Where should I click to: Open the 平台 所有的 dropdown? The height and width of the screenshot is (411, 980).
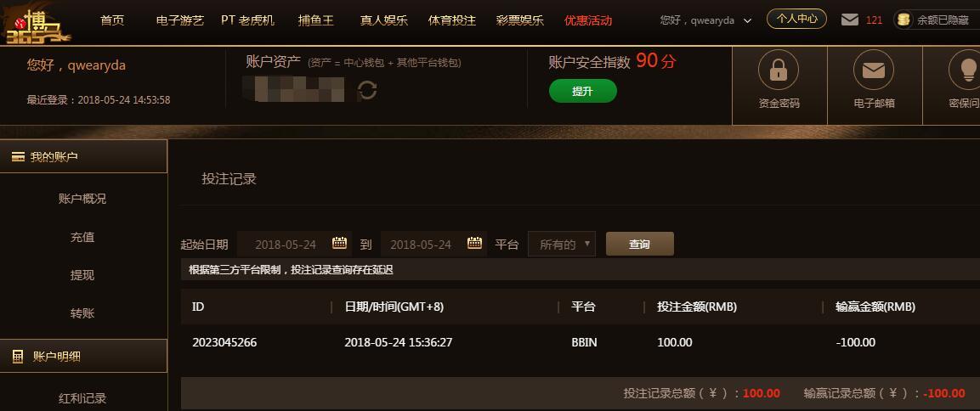coord(562,245)
